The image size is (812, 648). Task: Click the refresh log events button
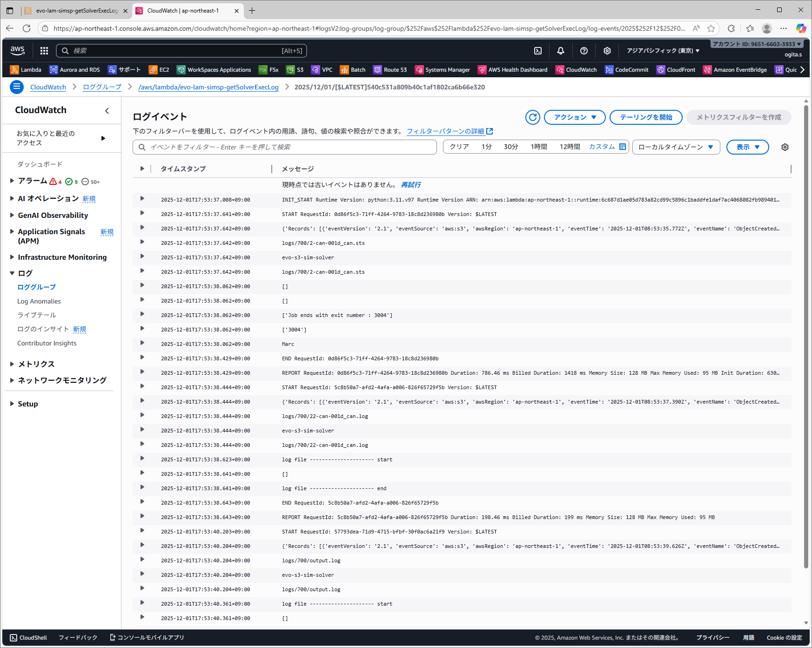point(532,117)
